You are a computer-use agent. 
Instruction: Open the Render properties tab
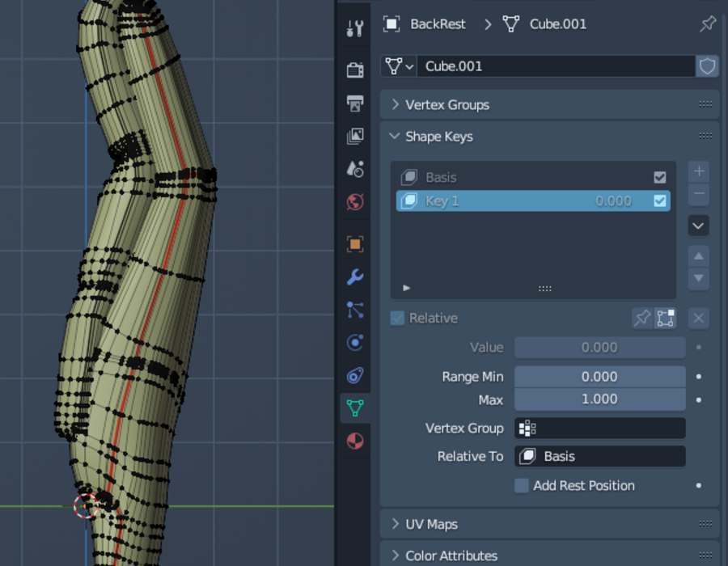coord(355,70)
